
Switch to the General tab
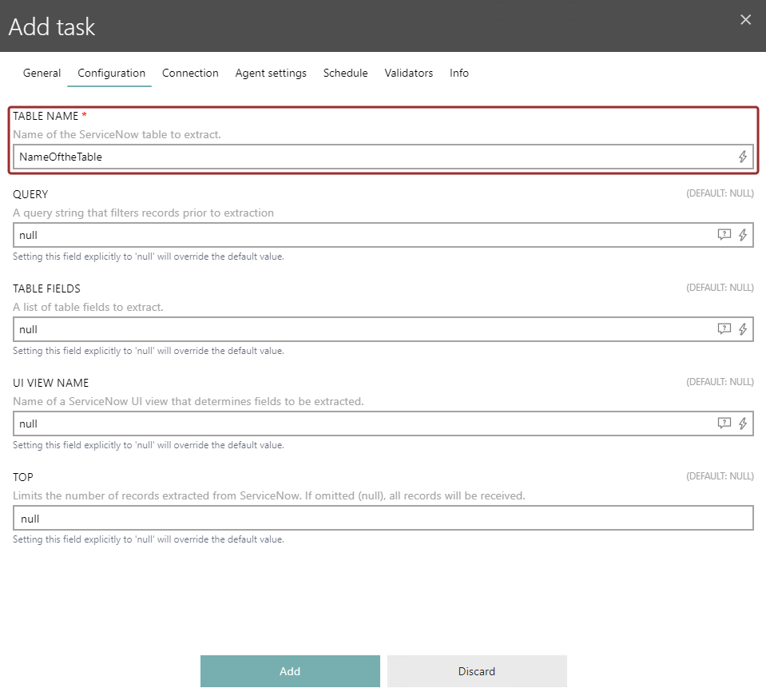point(42,73)
